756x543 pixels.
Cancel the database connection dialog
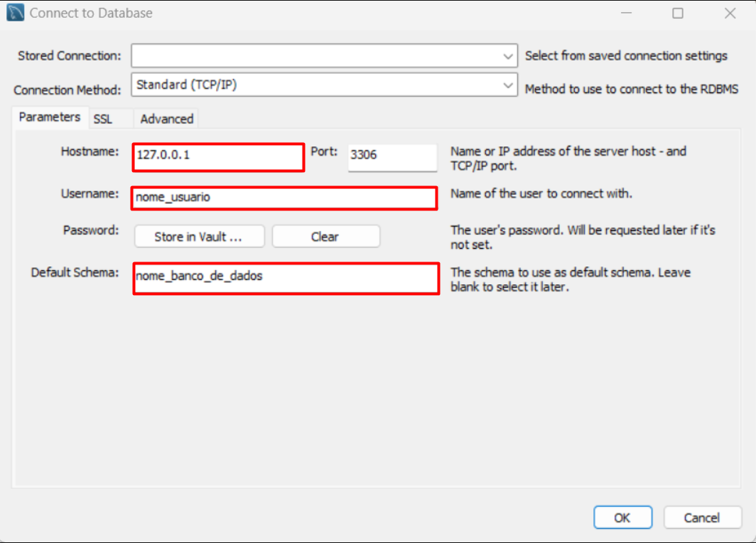point(702,517)
